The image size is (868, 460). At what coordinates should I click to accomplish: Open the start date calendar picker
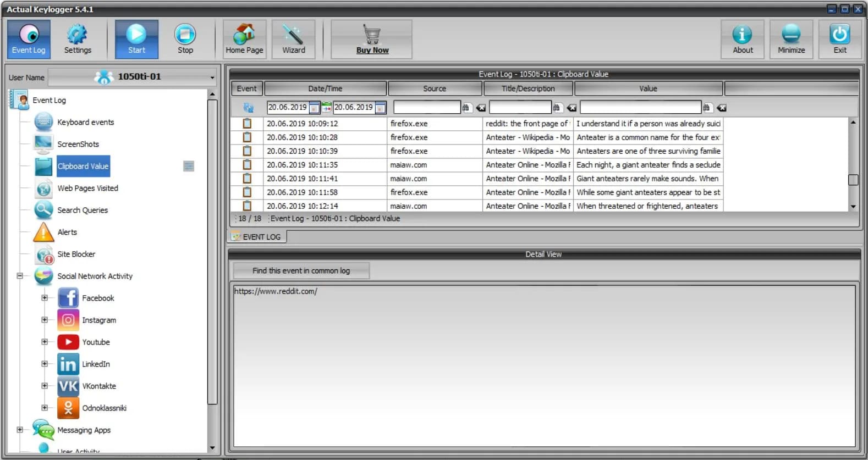point(314,108)
